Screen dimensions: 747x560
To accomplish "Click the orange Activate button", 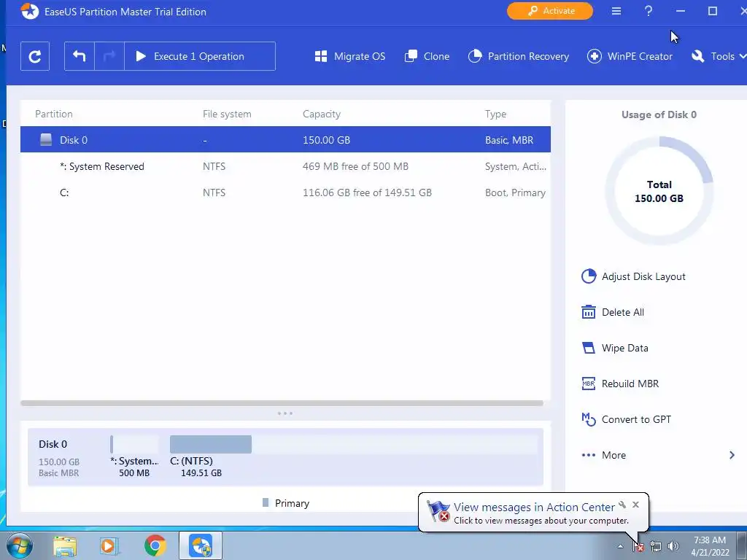I will click(x=550, y=11).
